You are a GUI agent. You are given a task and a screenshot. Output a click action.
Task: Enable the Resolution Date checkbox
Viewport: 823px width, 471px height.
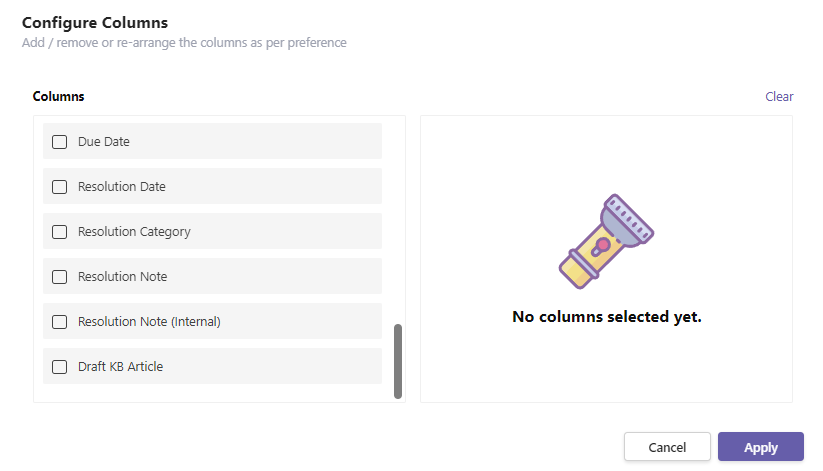[59, 187]
